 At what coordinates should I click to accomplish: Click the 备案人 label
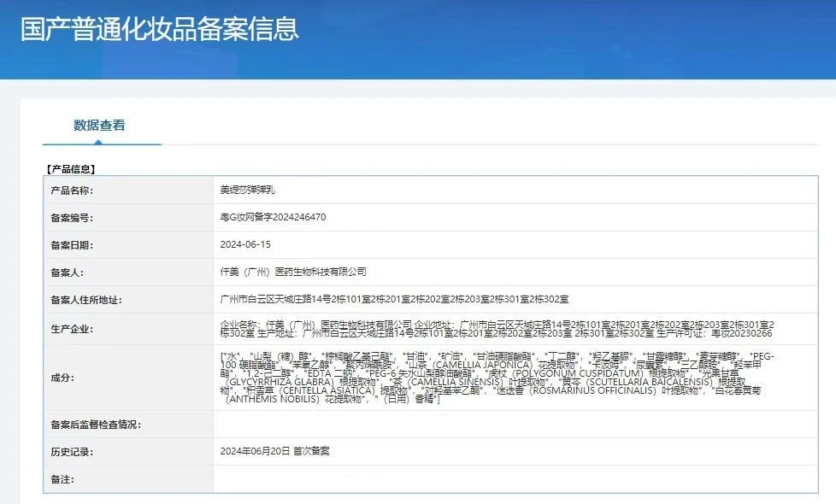[x=67, y=273]
